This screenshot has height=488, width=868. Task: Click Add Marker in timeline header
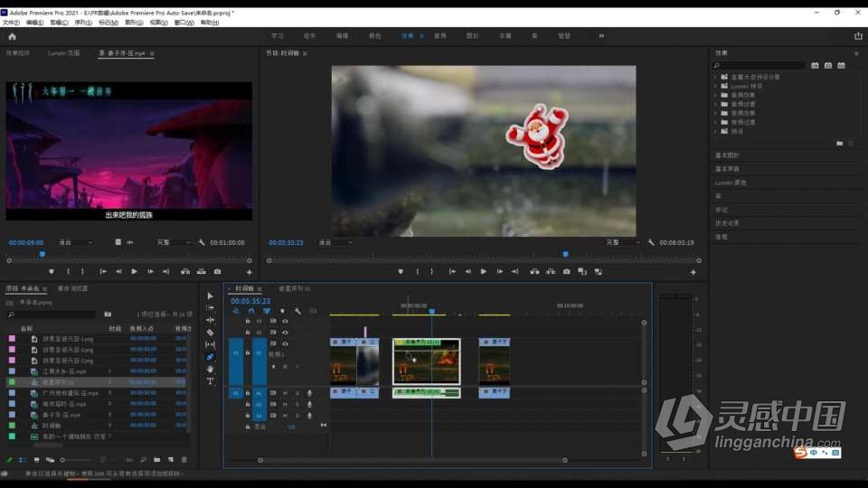282,311
